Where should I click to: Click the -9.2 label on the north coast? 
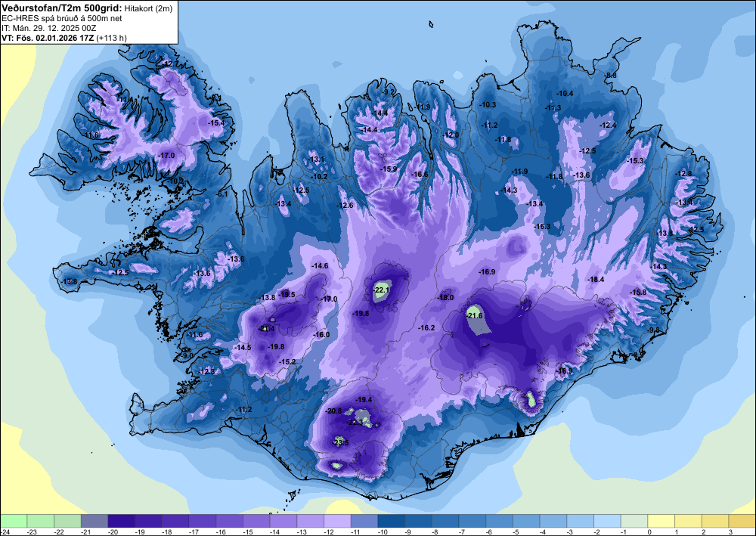point(389,91)
